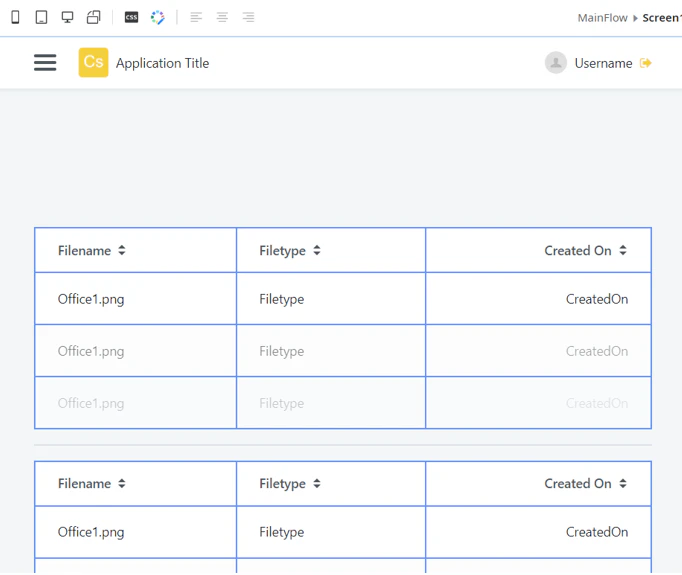Viewport: 682px width, 575px height.
Task: Switch to phone preview device icon
Action: [x=15, y=17]
